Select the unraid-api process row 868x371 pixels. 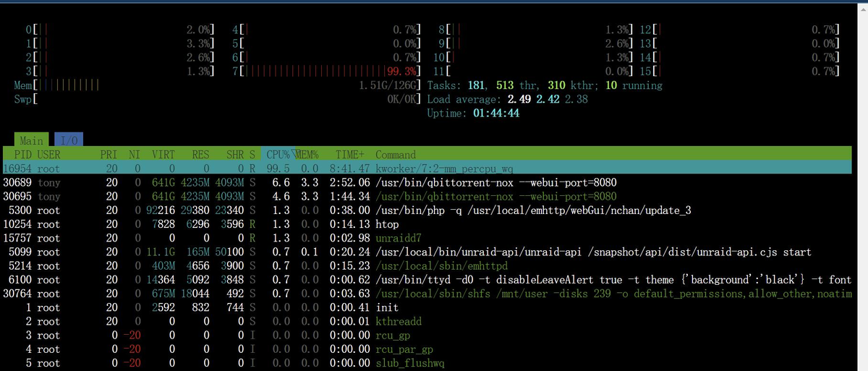click(x=434, y=252)
